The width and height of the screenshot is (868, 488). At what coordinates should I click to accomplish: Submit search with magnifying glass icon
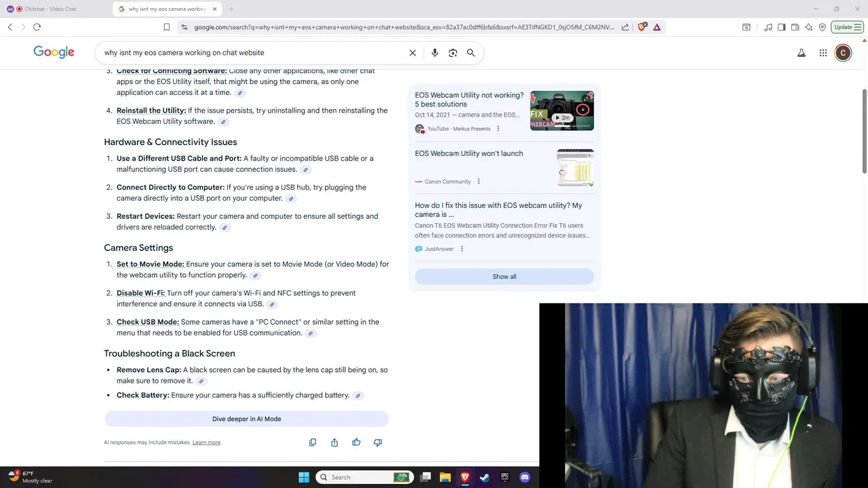tap(471, 53)
